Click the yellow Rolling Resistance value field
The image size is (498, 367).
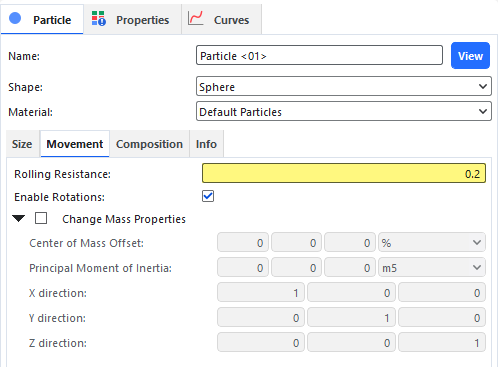(344, 173)
